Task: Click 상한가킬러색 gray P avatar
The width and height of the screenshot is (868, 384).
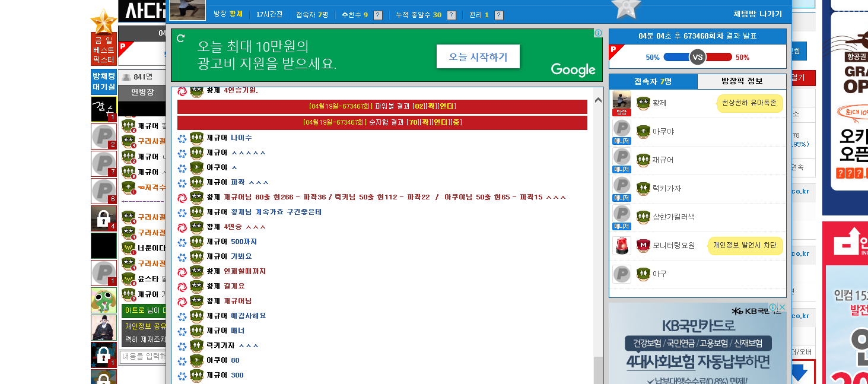Action: (622, 214)
